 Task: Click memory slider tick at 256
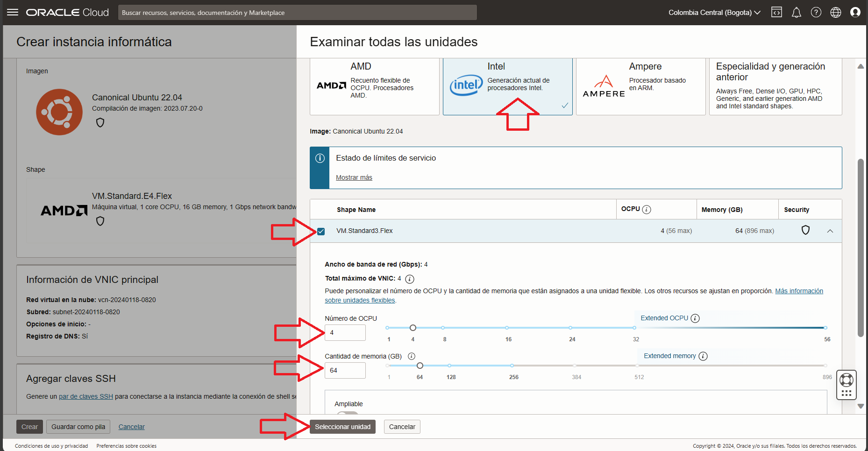pos(512,366)
